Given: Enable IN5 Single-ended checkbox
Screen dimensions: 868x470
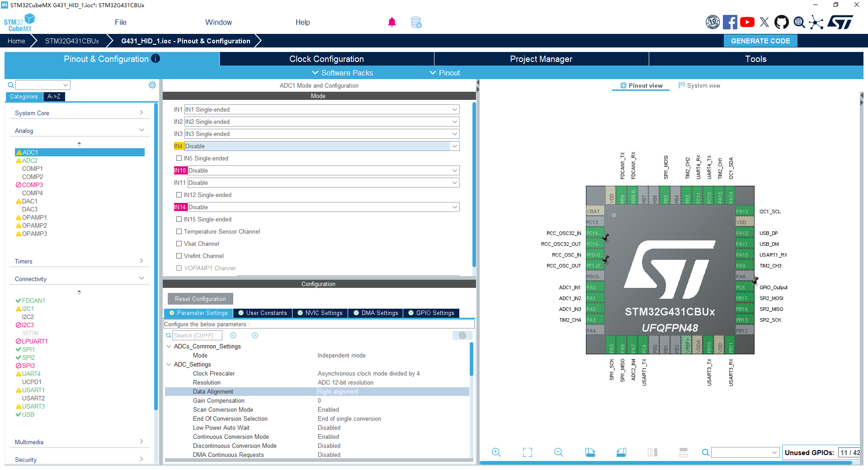Looking at the screenshot, I should coord(179,158).
